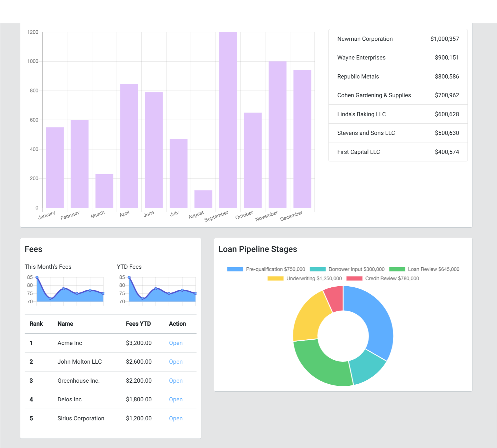The image size is (497, 448).
Task: Click the Sirius Corporation name cell
Action: 81,418
